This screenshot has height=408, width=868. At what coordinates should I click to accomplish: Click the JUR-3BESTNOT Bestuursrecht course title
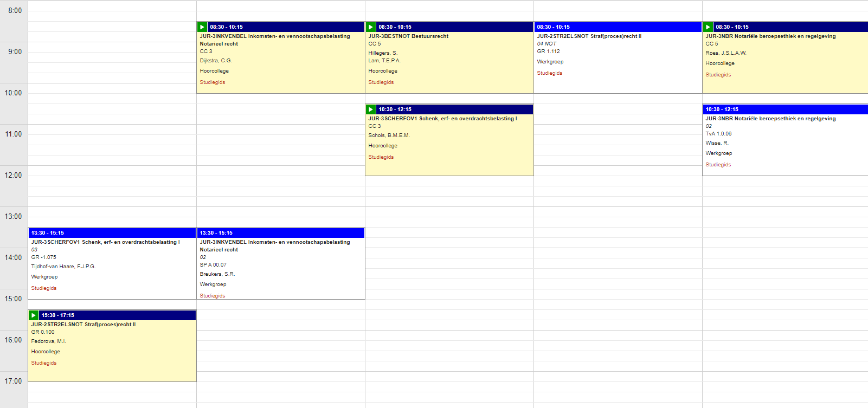[408, 36]
